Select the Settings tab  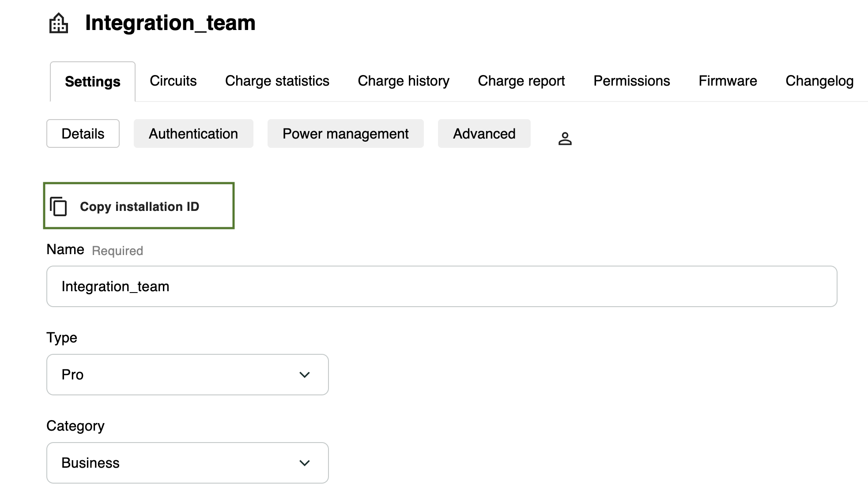coord(92,82)
